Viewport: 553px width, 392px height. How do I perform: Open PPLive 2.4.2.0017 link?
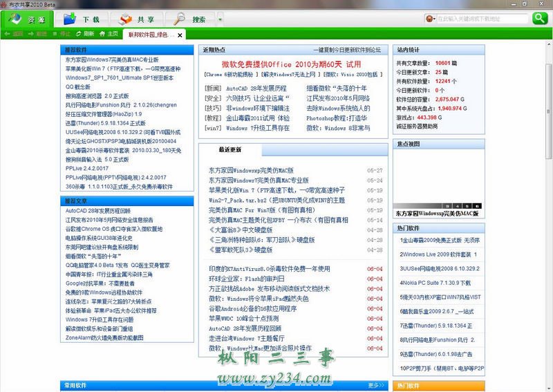[87, 168]
